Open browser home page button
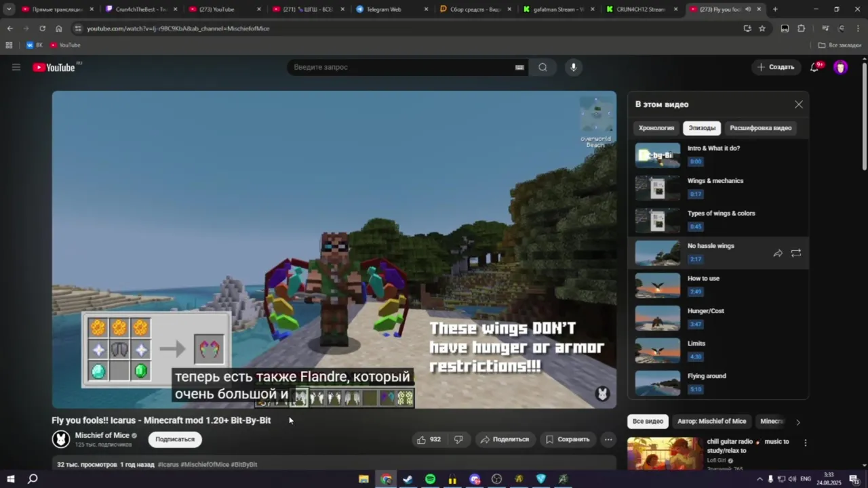Screen dimensions: 868x488 click(59, 28)
